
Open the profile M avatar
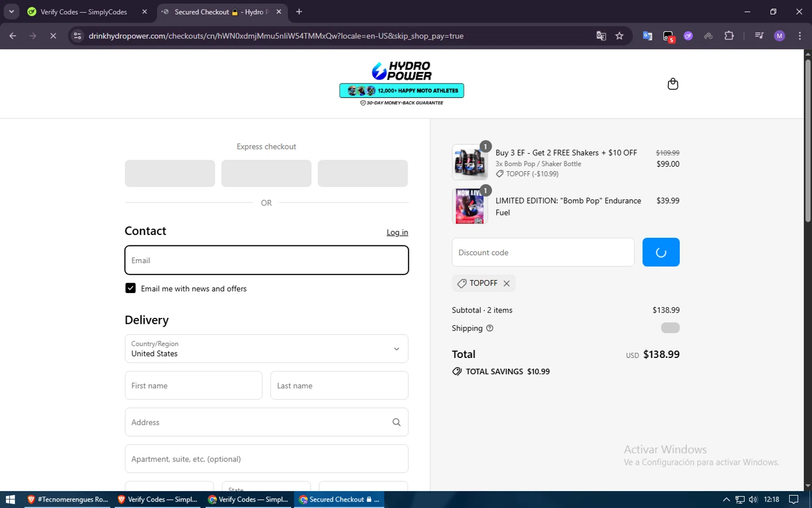780,36
